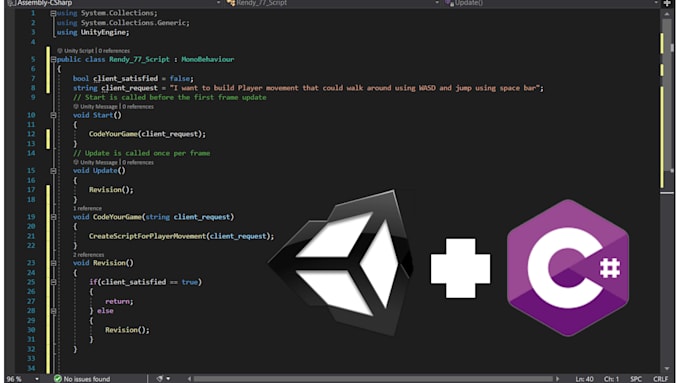Click the CRLF line ending indicator
The width and height of the screenshot is (680, 383).
pos(660,379)
